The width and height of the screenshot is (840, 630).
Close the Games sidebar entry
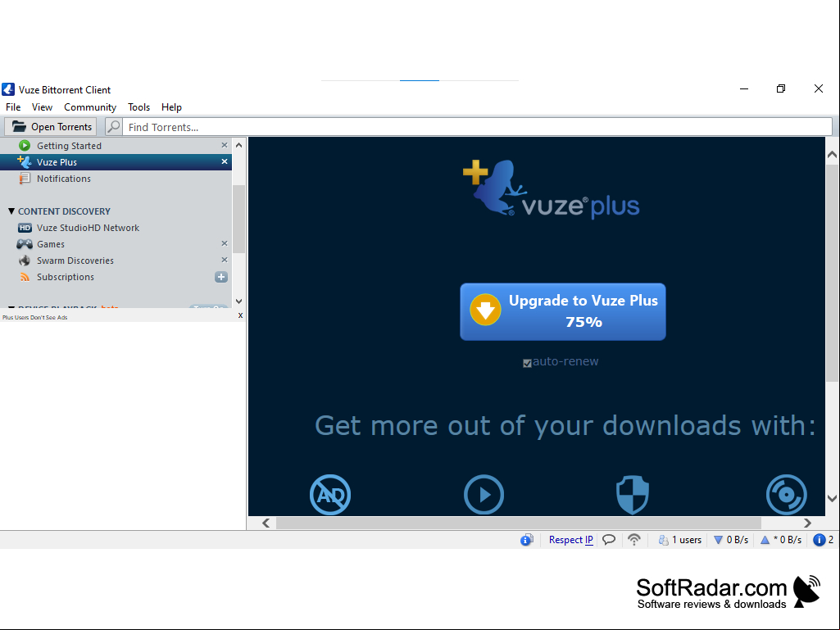225,243
